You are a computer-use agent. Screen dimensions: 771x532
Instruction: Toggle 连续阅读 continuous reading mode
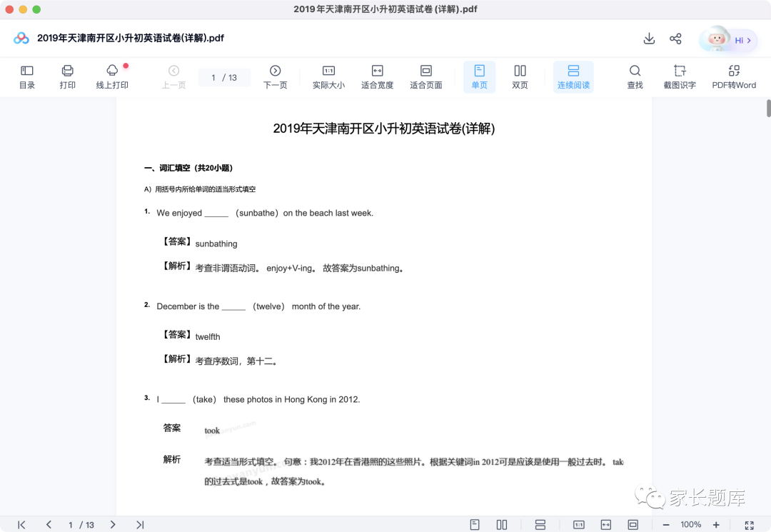click(x=573, y=77)
